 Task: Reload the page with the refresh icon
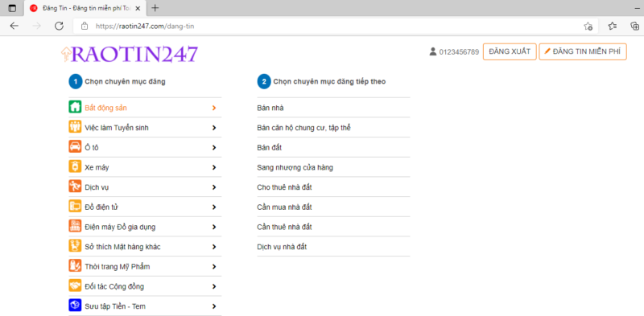coord(59,26)
